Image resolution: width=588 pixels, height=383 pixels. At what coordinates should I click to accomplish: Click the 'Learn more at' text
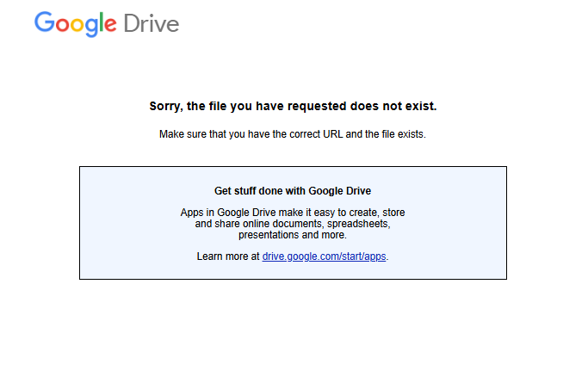click(x=228, y=256)
